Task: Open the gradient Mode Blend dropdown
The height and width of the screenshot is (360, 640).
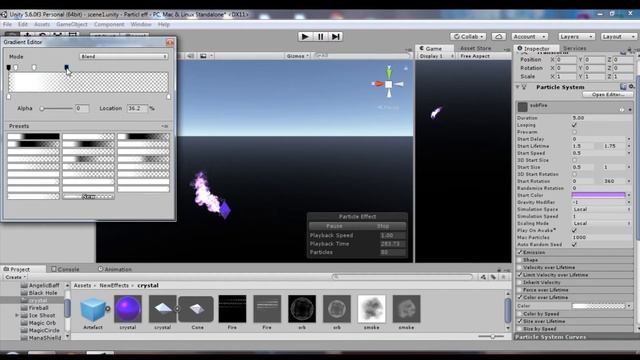Action: pos(124,56)
